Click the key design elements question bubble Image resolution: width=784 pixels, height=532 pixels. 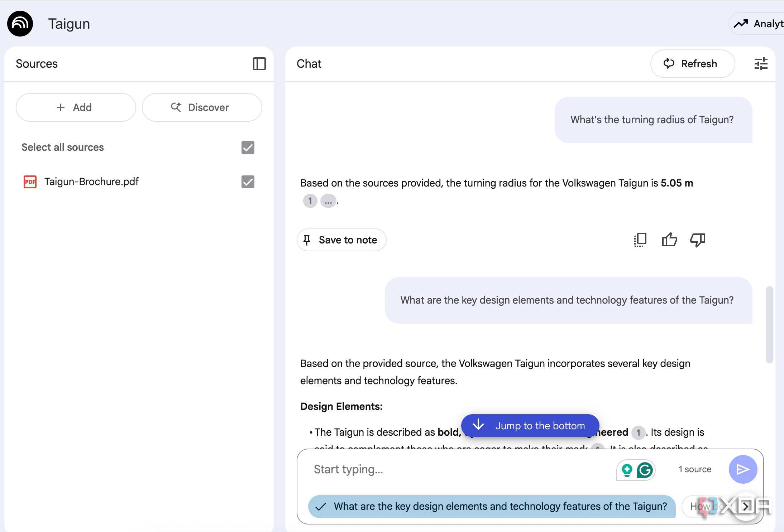pos(568,300)
